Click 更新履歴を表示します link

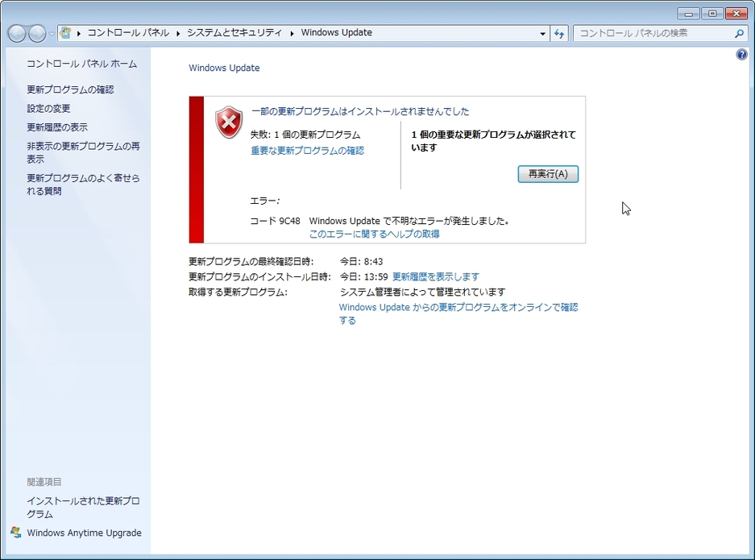pyautogui.click(x=436, y=276)
